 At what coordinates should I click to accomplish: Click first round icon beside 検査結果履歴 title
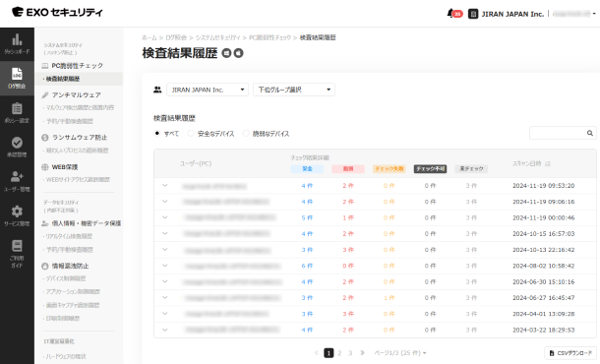pos(226,53)
